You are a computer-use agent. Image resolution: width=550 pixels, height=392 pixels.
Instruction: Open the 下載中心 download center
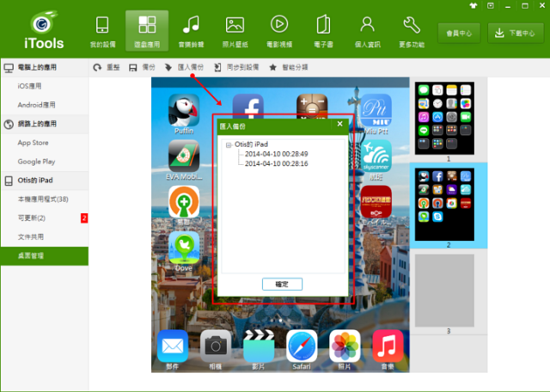click(516, 34)
